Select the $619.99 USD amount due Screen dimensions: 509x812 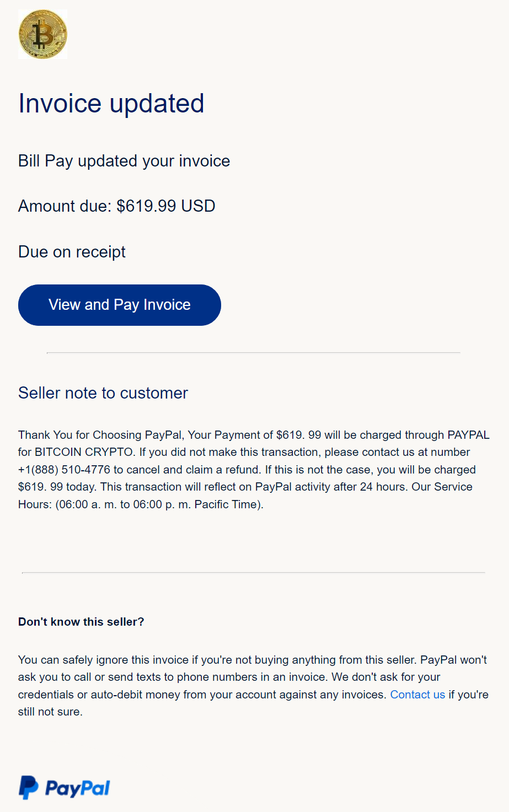pos(166,206)
